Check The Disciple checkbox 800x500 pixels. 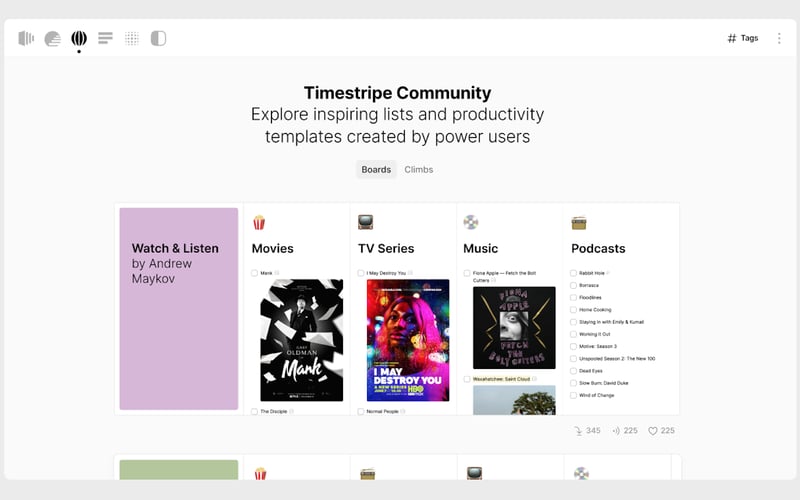click(255, 411)
